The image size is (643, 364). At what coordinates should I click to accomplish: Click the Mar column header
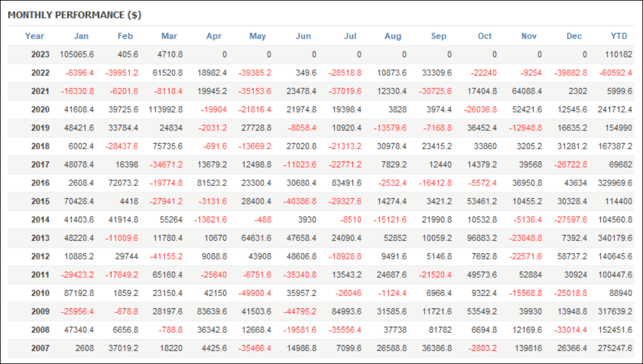[x=169, y=36]
